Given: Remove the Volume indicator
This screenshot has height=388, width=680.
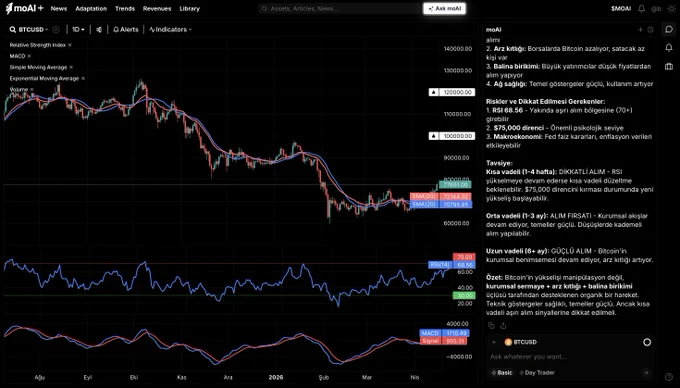Looking at the screenshot, I should tap(32, 90).
